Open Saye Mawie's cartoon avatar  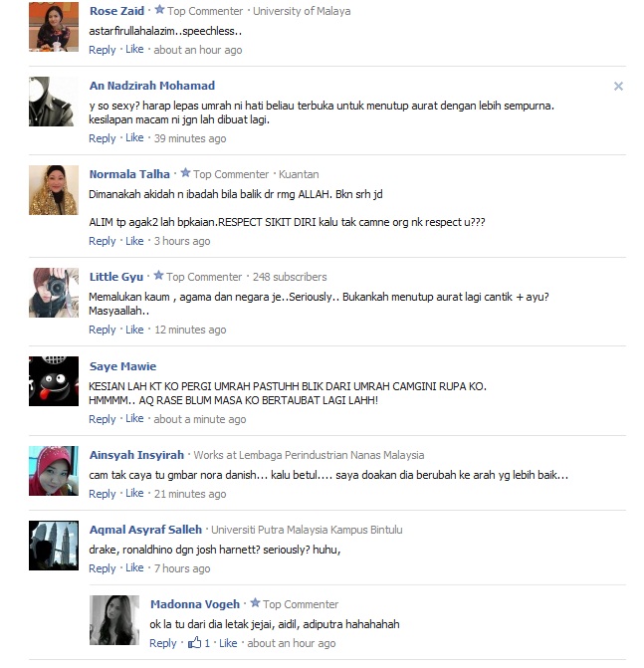pos(54,381)
